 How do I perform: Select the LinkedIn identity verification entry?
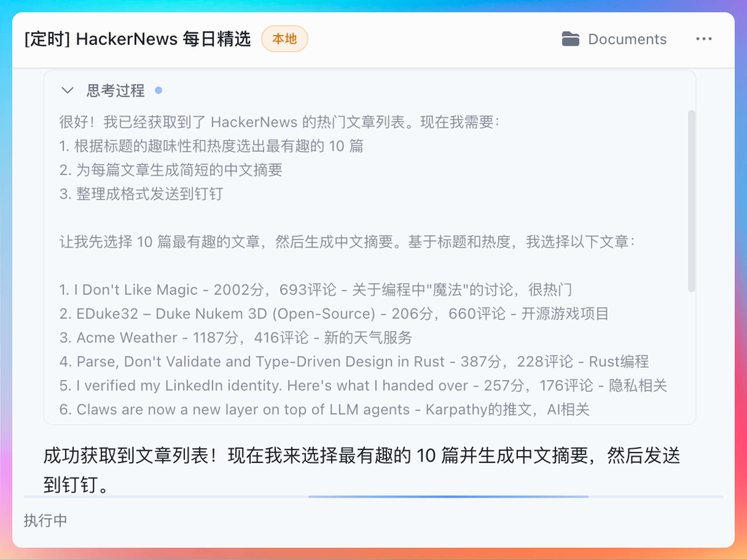click(x=363, y=386)
